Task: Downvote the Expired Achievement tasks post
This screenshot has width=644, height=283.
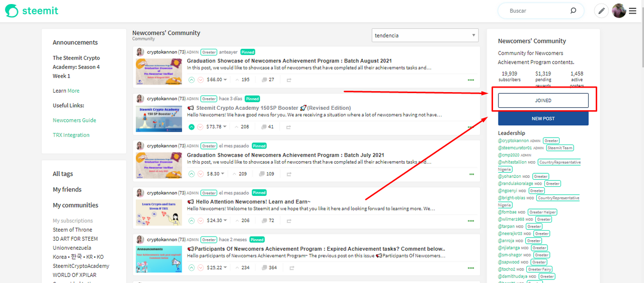Action: [200, 267]
